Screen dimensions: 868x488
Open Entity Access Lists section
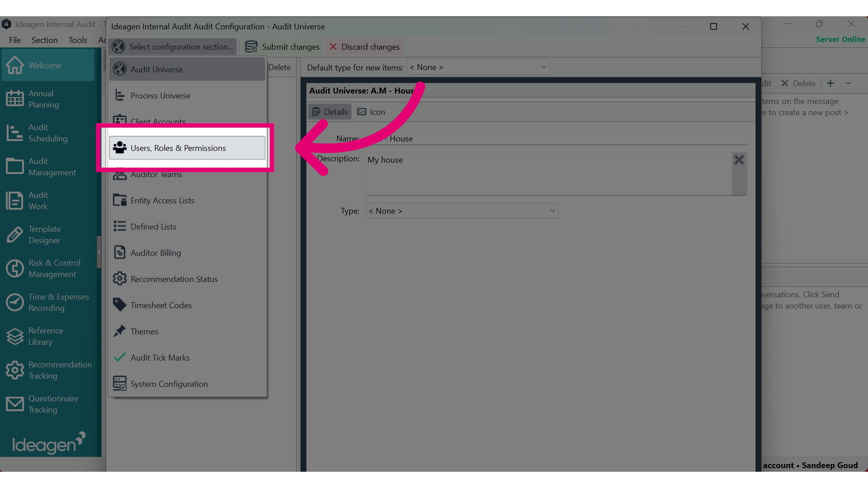coord(187,200)
